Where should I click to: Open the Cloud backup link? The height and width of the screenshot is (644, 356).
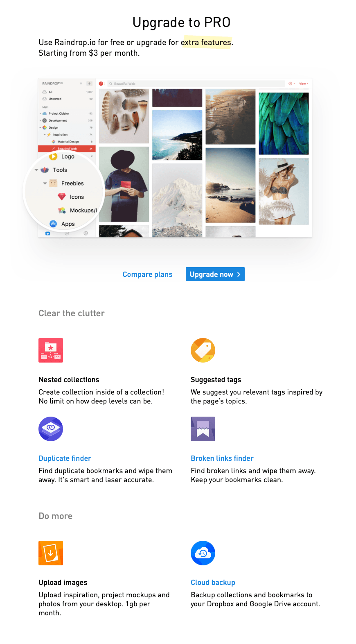click(x=213, y=583)
